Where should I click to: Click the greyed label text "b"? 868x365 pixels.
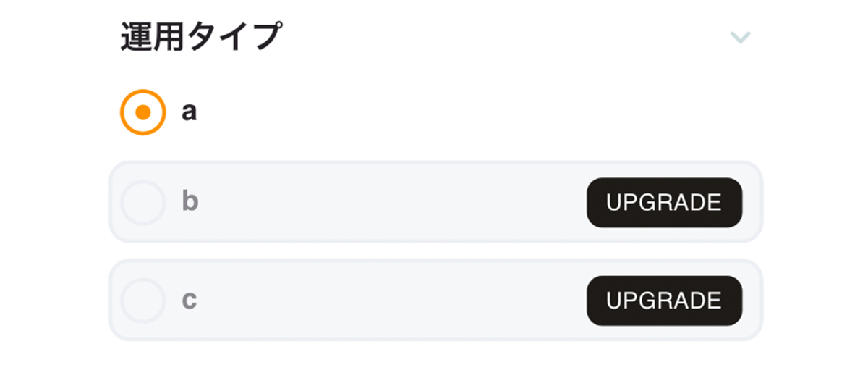[190, 201]
